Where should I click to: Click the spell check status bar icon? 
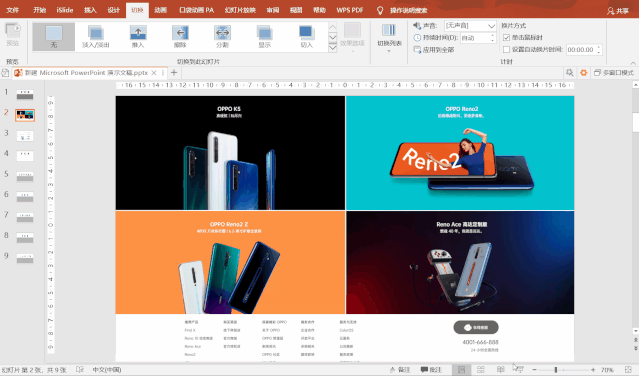coord(80,369)
